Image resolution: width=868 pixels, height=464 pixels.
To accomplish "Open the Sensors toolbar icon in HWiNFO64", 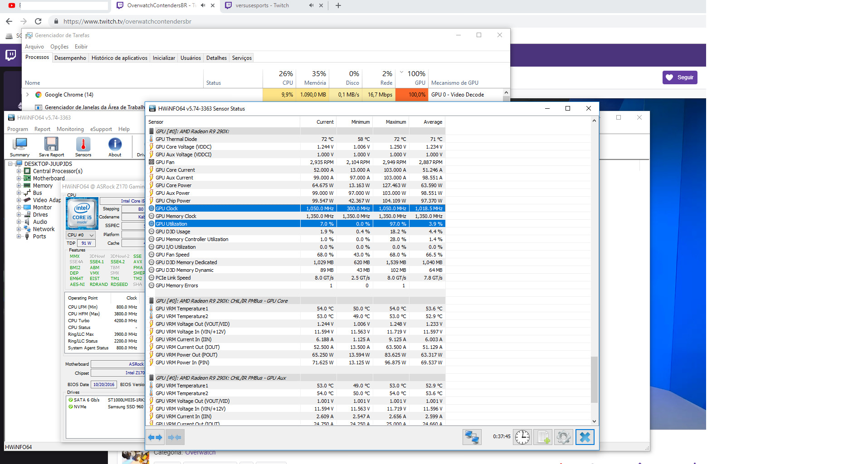I will pyautogui.click(x=83, y=147).
